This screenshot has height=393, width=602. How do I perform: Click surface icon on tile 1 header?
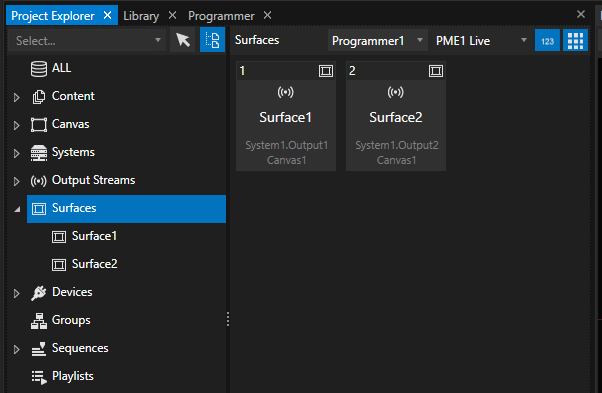click(326, 71)
